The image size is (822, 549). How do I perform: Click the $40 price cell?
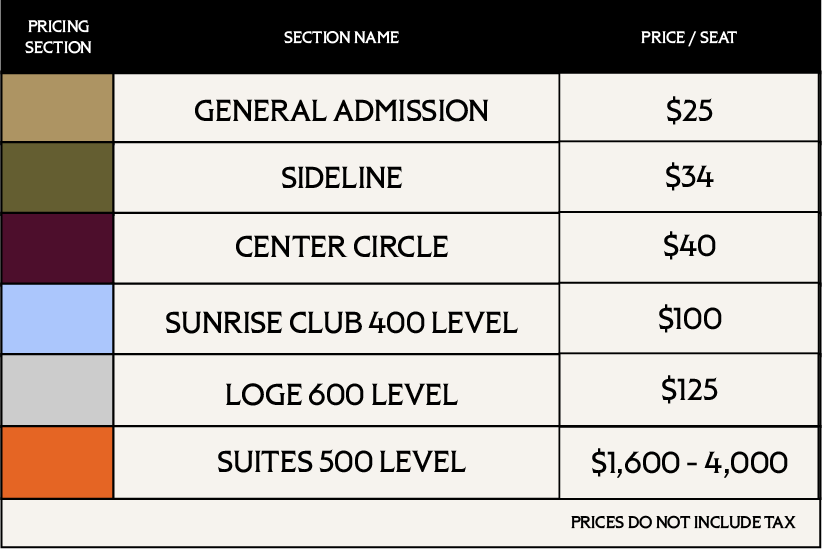pyautogui.click(x=689, y=248)
